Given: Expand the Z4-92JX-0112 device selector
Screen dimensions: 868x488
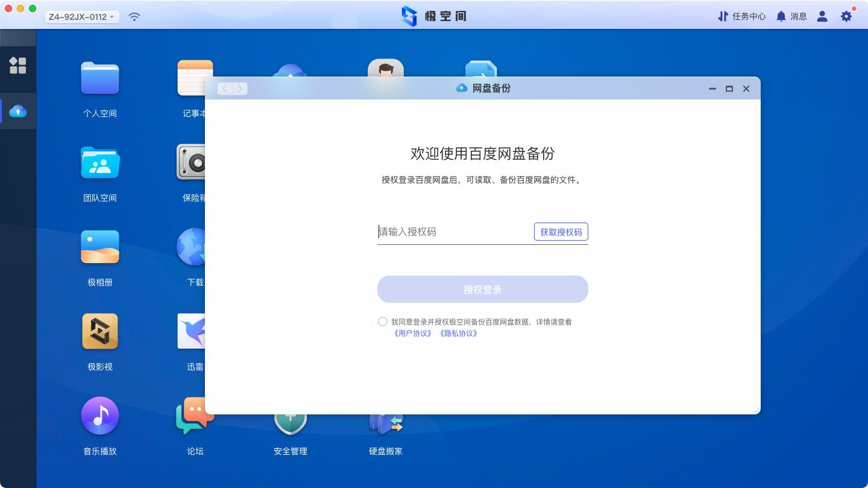Looking at the screenshot, I should point(81,16).
